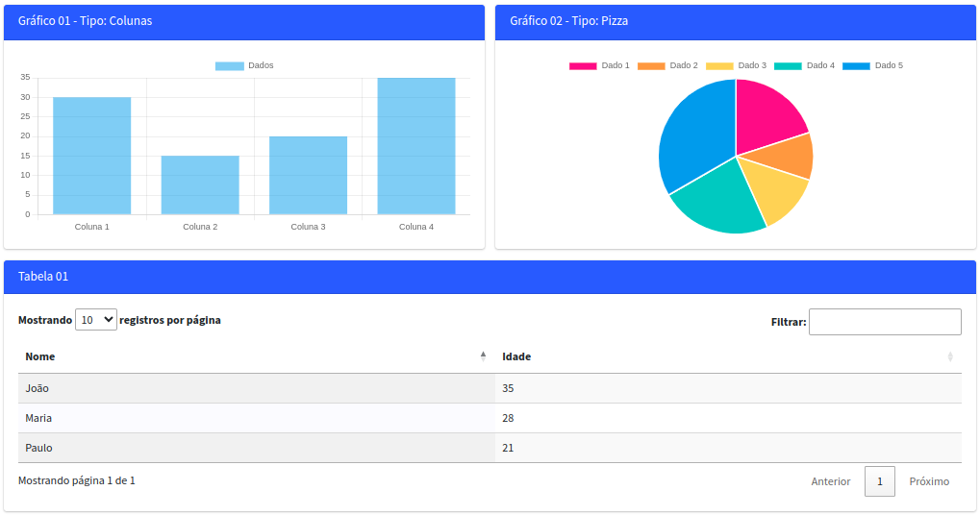Toggle Dado 1 legend item in pie chart
This screenshot has height=515, width=980.
tap(599, 65)
